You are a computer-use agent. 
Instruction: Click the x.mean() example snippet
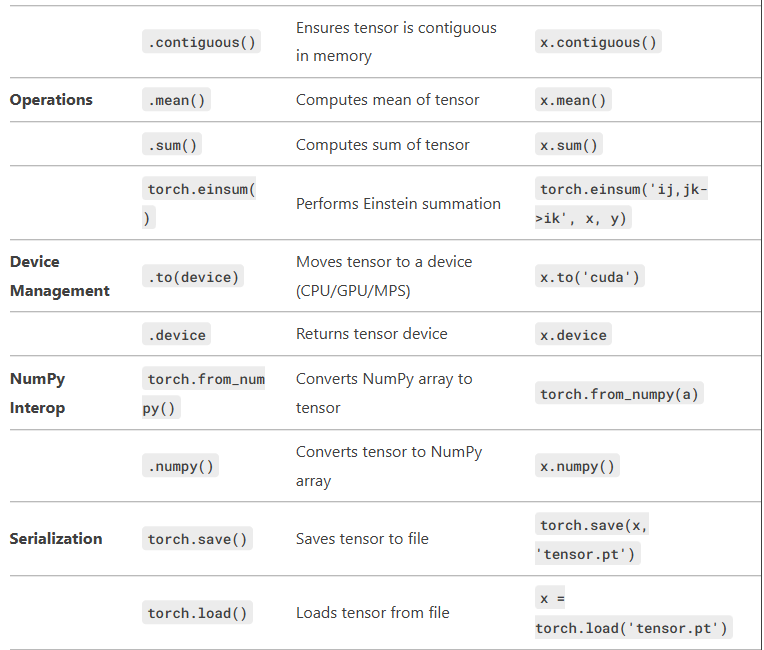[573, 100]
